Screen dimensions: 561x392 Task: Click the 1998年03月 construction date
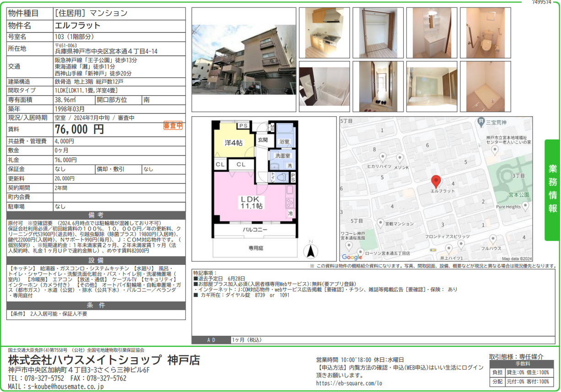(x=70, y=109)
